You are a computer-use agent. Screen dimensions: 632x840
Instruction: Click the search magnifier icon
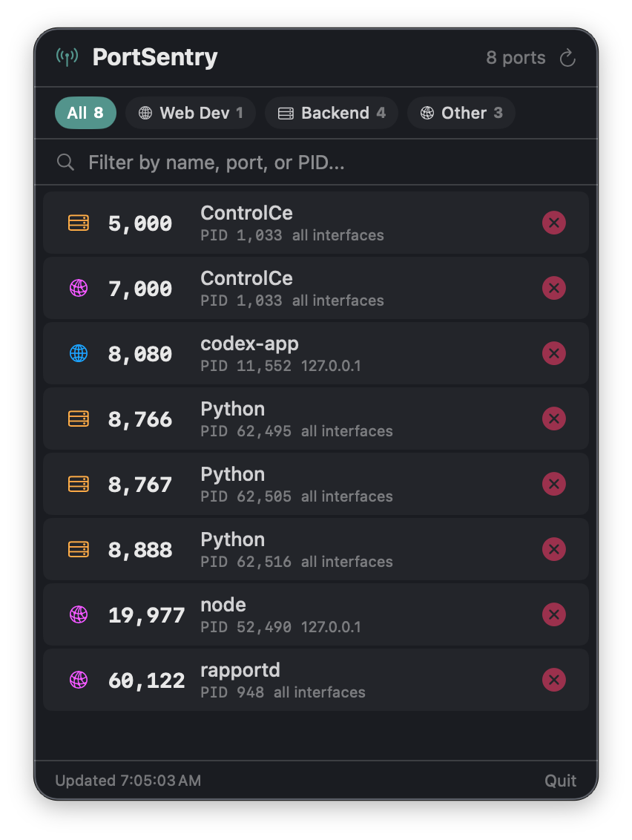66,163
